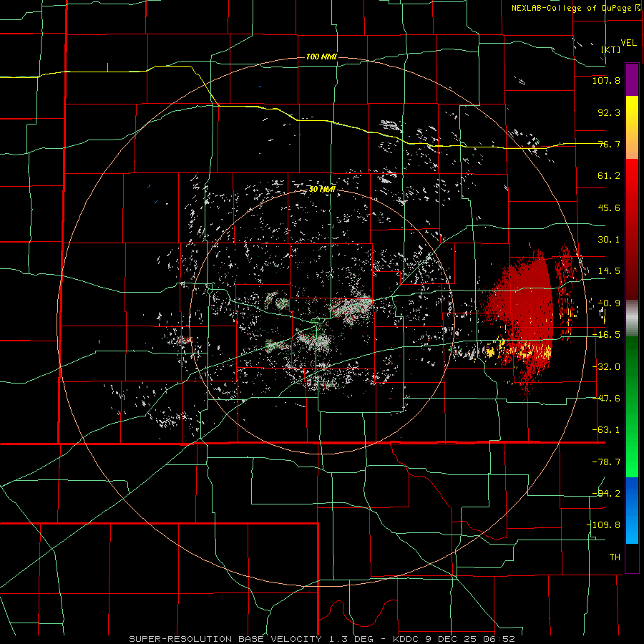Click the -94.2 velocity scale value

(606, 494)
